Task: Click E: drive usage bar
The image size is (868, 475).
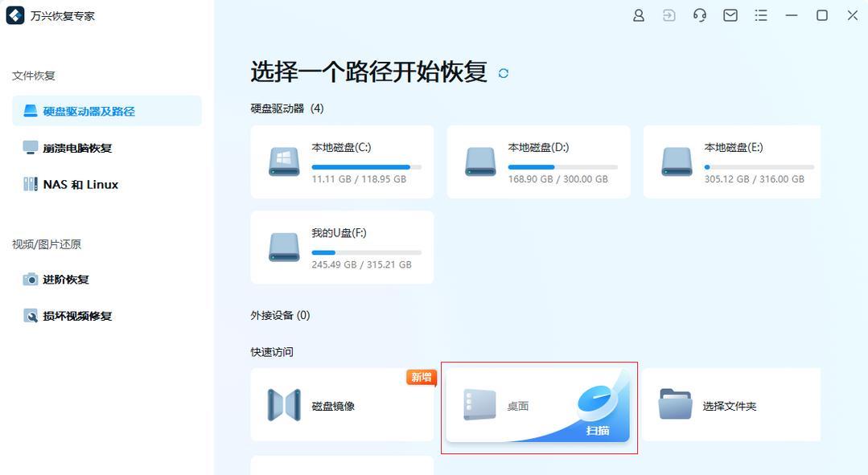Action: point(759,167)
